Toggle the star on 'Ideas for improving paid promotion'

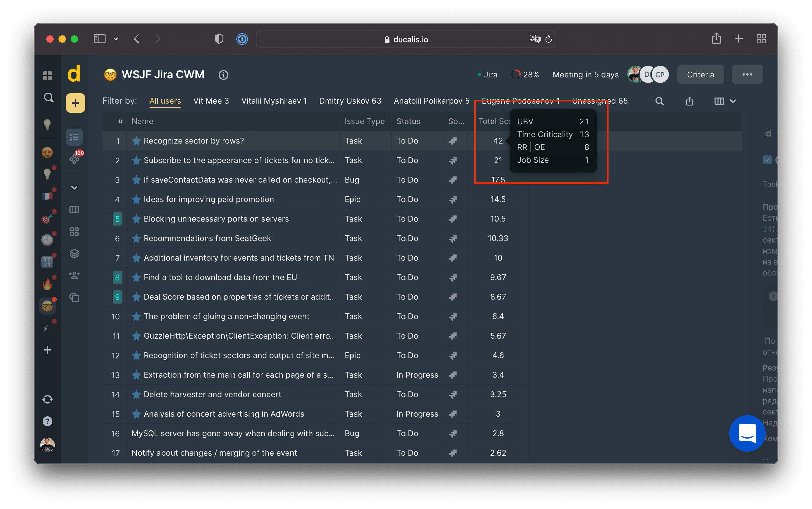136,199
